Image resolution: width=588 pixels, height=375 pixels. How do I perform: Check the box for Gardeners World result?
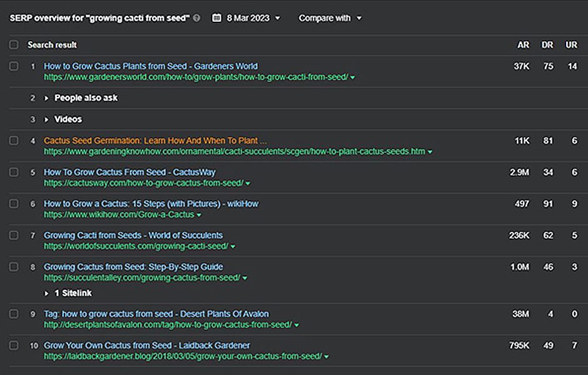[14, 66]
